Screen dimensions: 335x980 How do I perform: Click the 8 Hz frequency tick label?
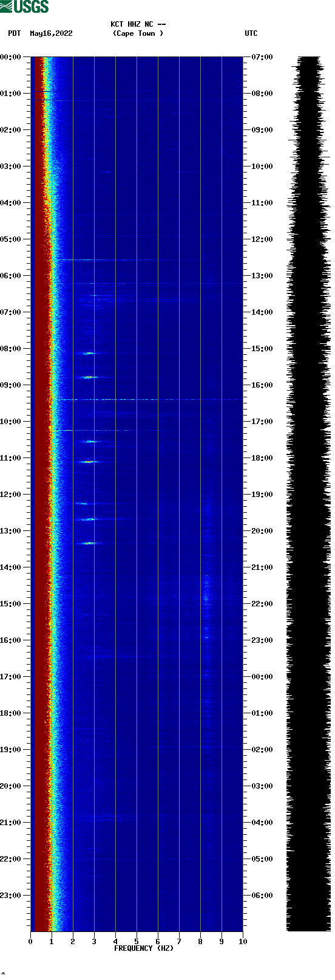coord(200,942)
